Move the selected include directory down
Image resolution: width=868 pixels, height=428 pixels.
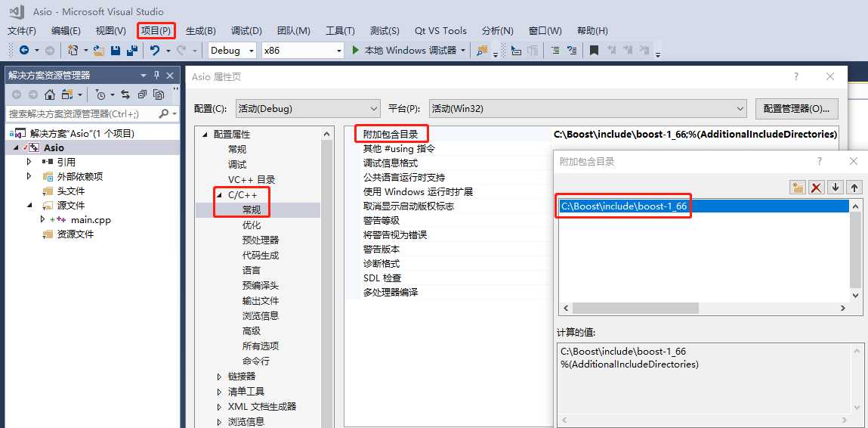coord(836,188)
